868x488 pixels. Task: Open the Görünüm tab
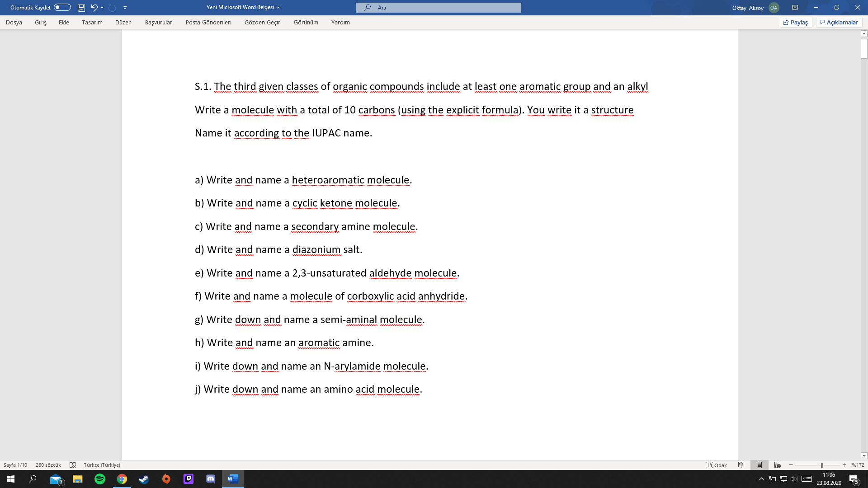pyautogui.click(x=306, y=22)
